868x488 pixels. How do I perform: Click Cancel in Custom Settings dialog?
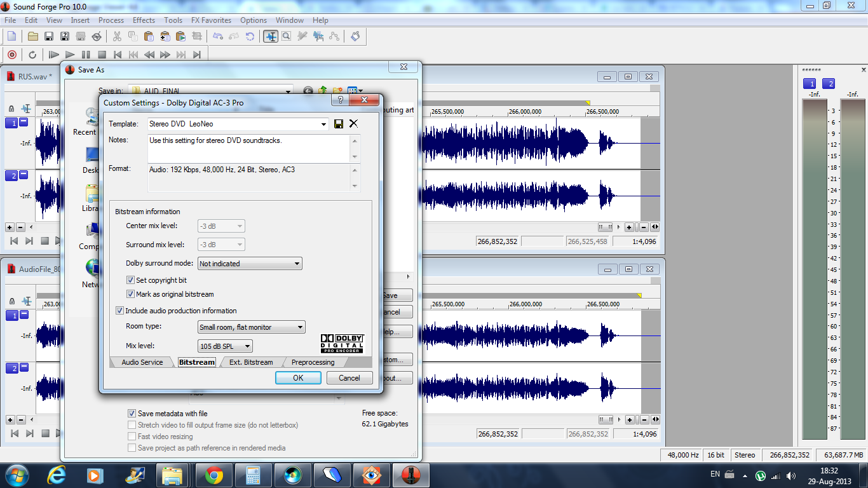pyautogui.click(x=349, y=377)
